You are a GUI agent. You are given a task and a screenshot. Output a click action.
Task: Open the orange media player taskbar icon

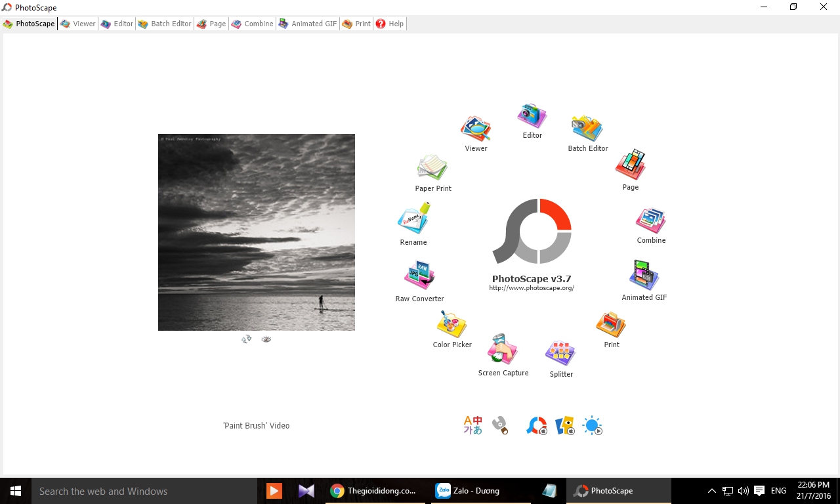click(274, 491)
